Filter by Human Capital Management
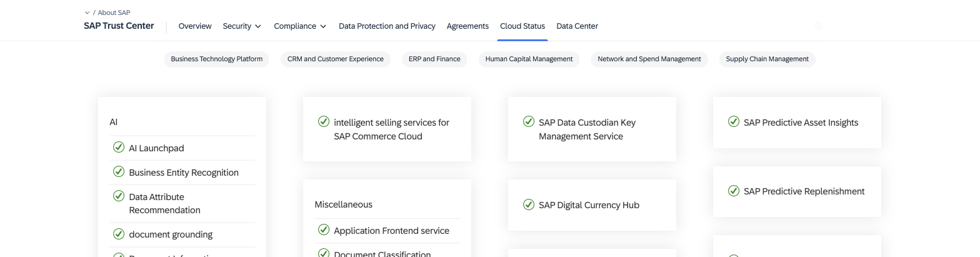This screenshot has width=980, height=257. click(529, 59)
